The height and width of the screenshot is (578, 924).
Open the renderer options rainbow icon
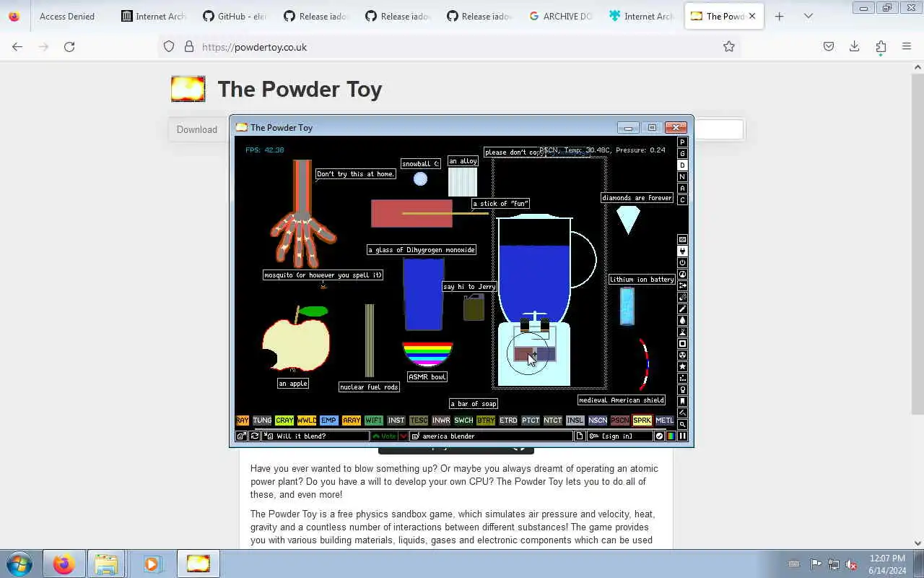[x=671, y=436]
